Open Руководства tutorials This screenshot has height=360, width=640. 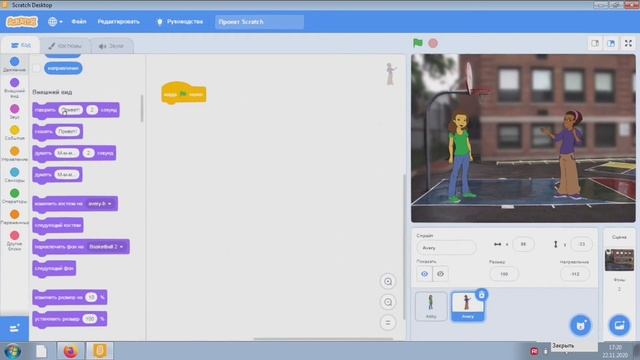(x=180, y=22)
